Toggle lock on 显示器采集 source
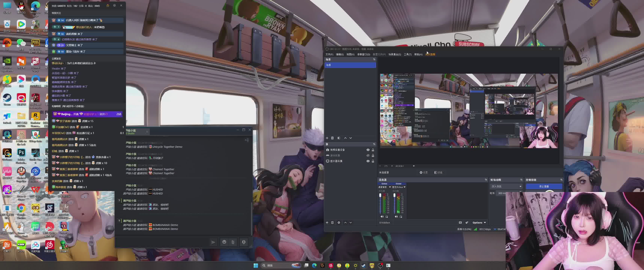 point(373,161)
